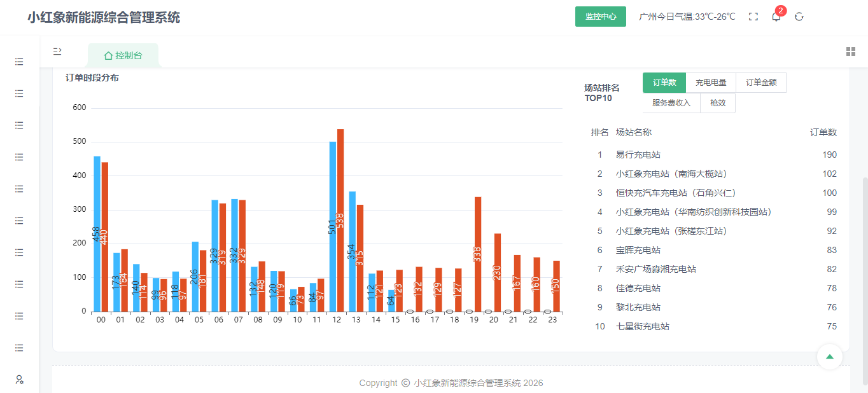
Task: Click the user settings icon in sidebar
Action: tap(19, 380)
